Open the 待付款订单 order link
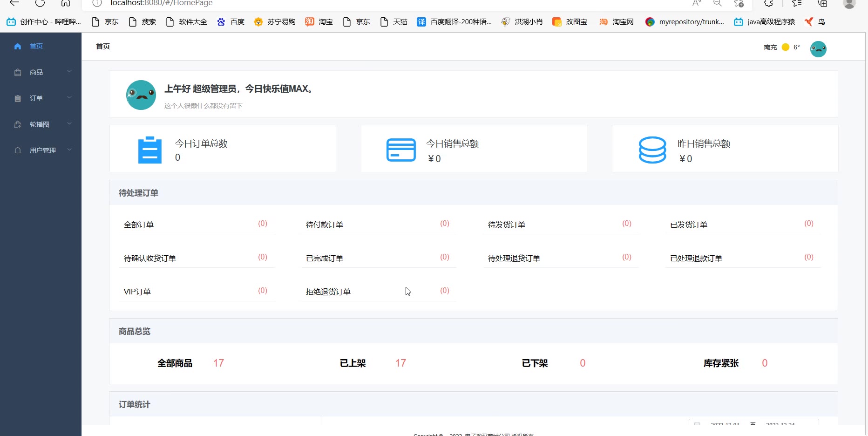Viewport: 868px width, 436px height. tap(325, 225)
